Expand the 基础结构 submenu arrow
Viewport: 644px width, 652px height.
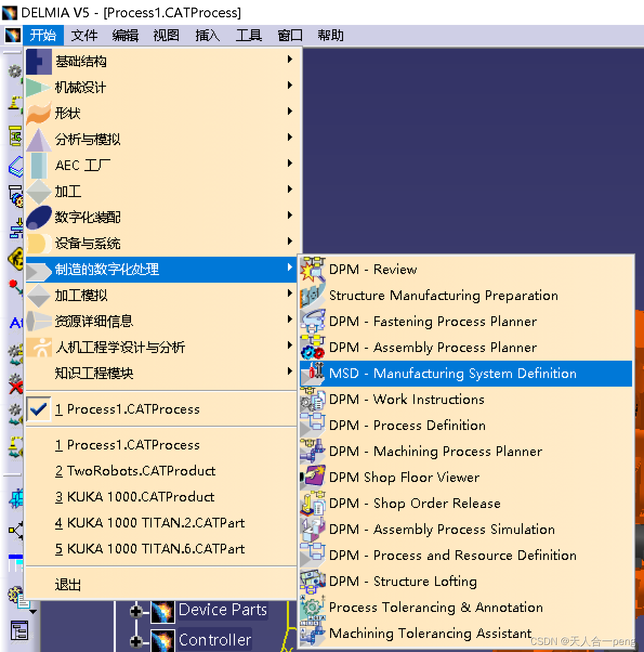click(290, 59)
